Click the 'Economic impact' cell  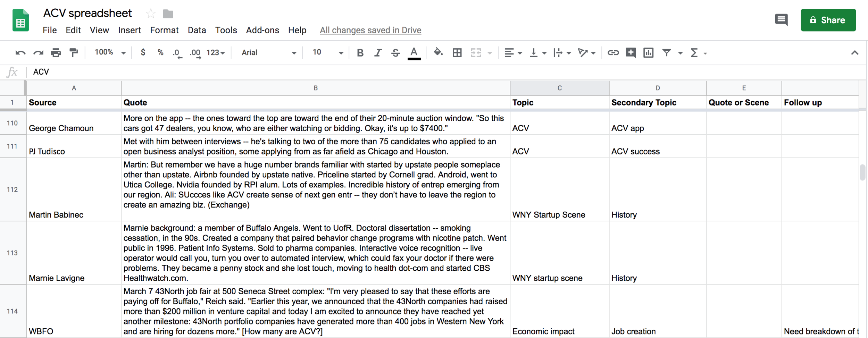[x=560, y=311]
